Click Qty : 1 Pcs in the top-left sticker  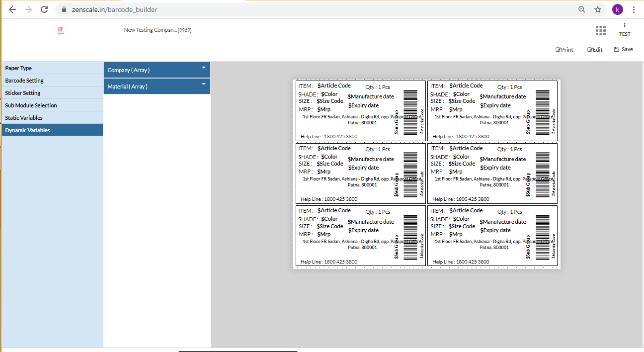pos(378,87)
